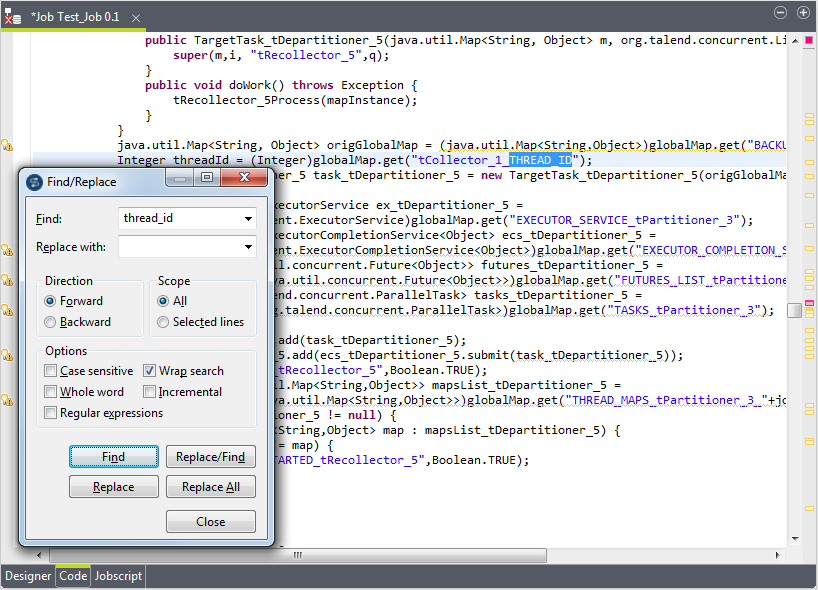The height and width of the screenshot is (590, 818).
Task: Click the minimize icon on Find/Replace dialog
Action: point(180,177)
